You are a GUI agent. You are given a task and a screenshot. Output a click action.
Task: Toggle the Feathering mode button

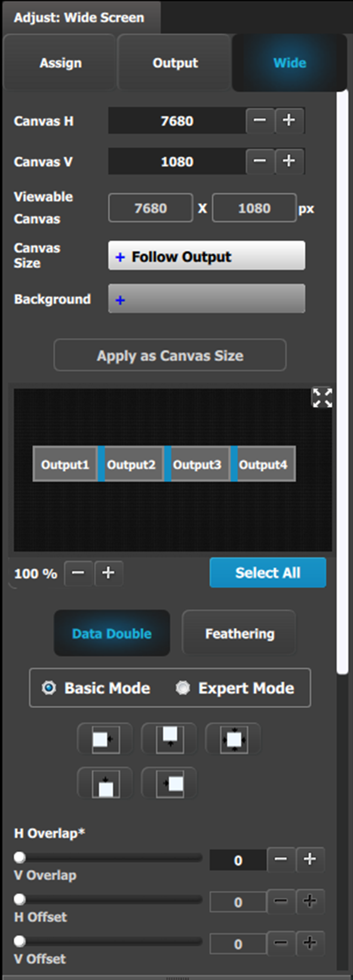click(239, 633)
